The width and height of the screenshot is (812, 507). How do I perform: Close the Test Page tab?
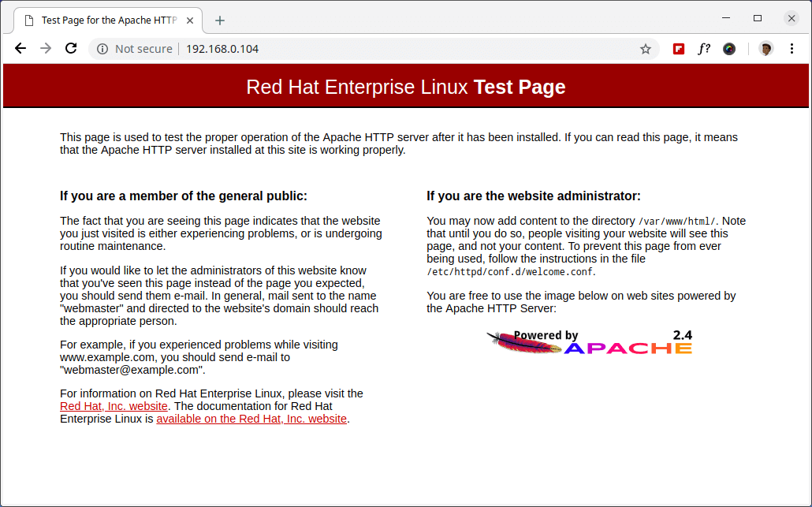[190, 21]
